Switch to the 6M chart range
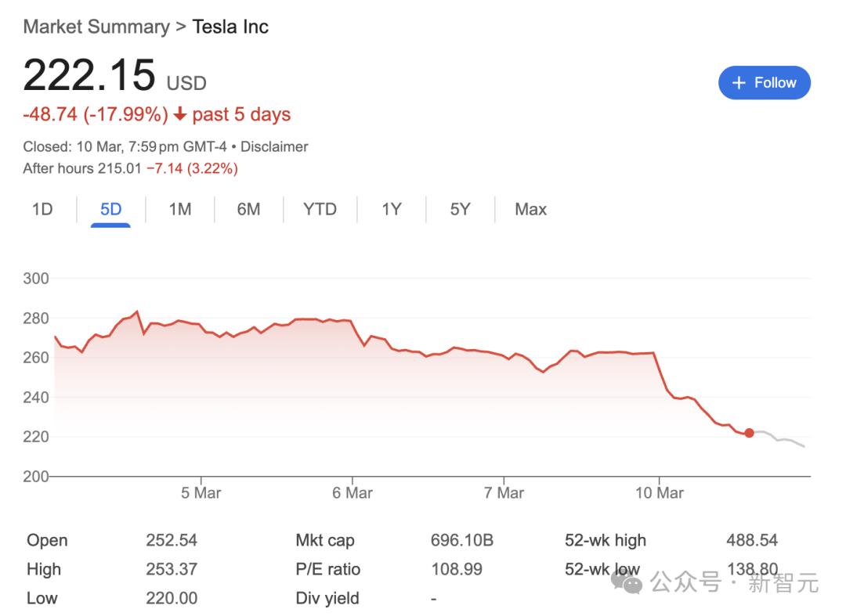 248,209
